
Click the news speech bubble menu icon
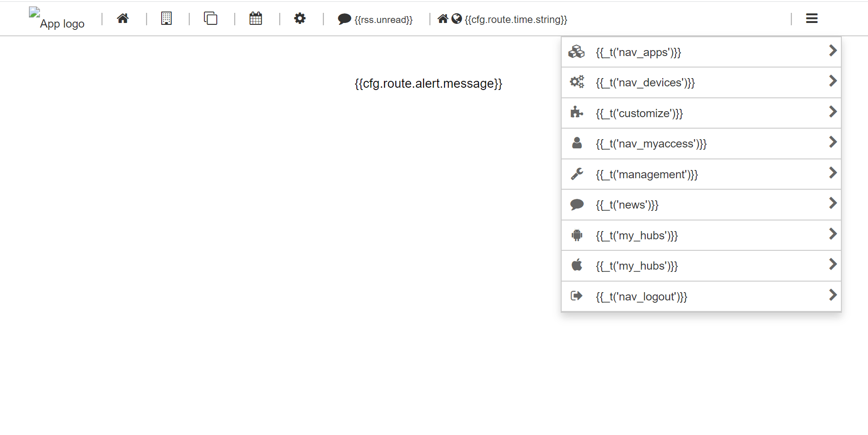[577, 205]
